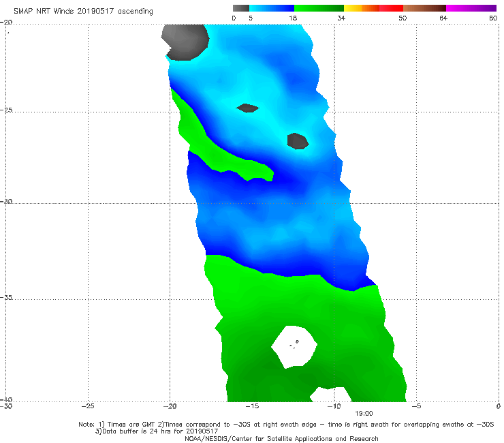Viewport: 504px width, 443px height.
Task: Click the '64' label under the color scale
Action: coord(443,18)
